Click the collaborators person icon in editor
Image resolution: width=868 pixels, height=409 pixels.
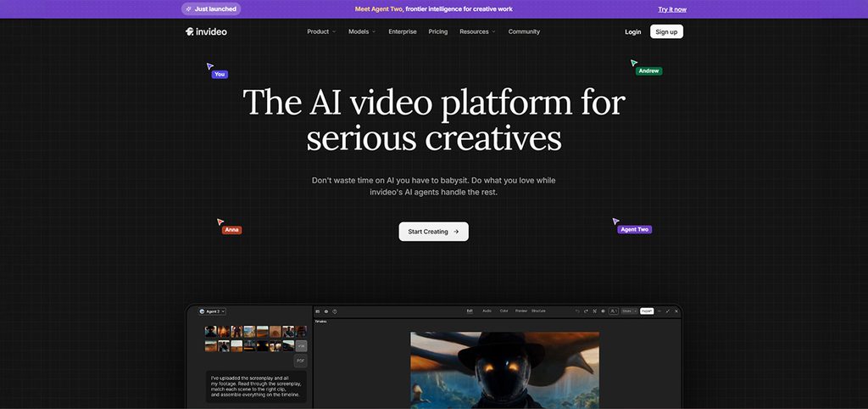614,311
